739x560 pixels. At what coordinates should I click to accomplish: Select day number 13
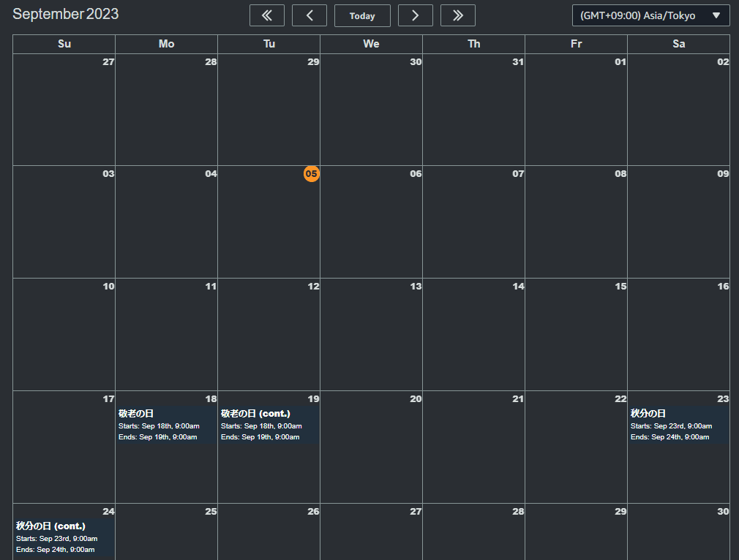[416, 287]
